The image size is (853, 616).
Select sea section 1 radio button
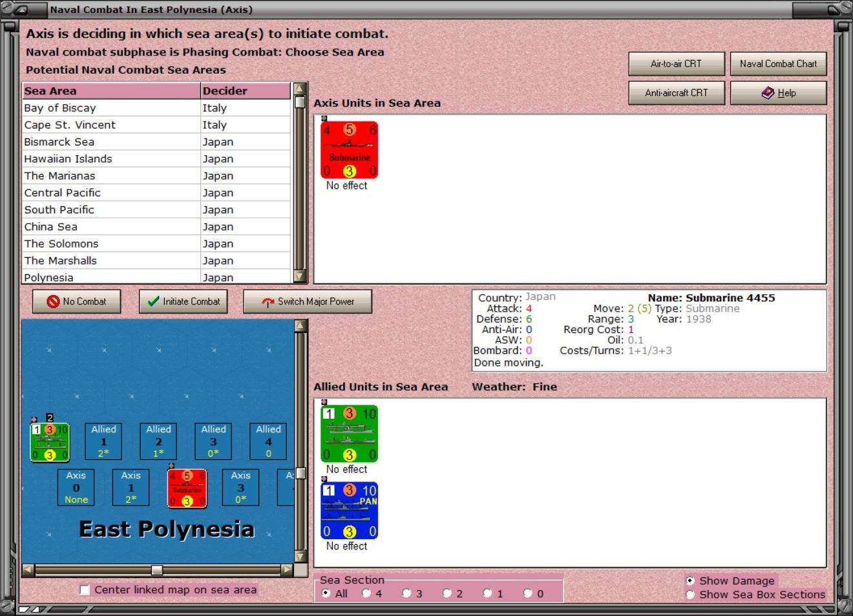[487, 593]
